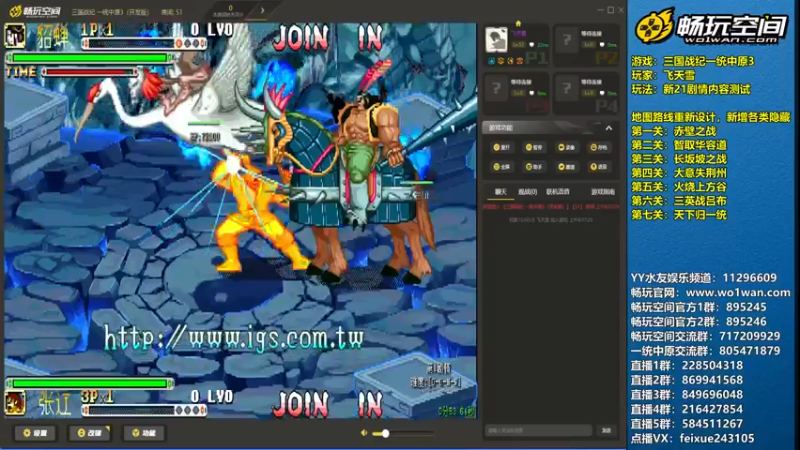Image resolution: width=800 pixels, height=450 pixels.
Task: Click www.wo1wan.com official site text
Action: 738,292
